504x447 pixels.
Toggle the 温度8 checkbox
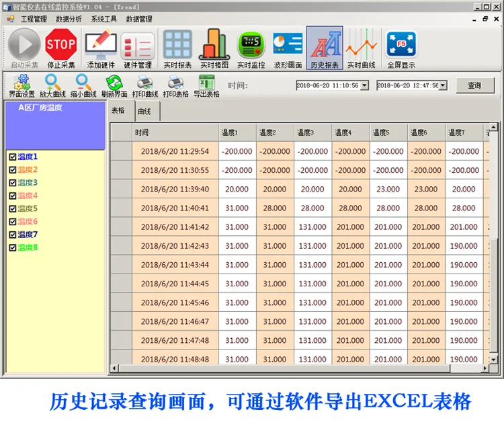coord(13,247)
